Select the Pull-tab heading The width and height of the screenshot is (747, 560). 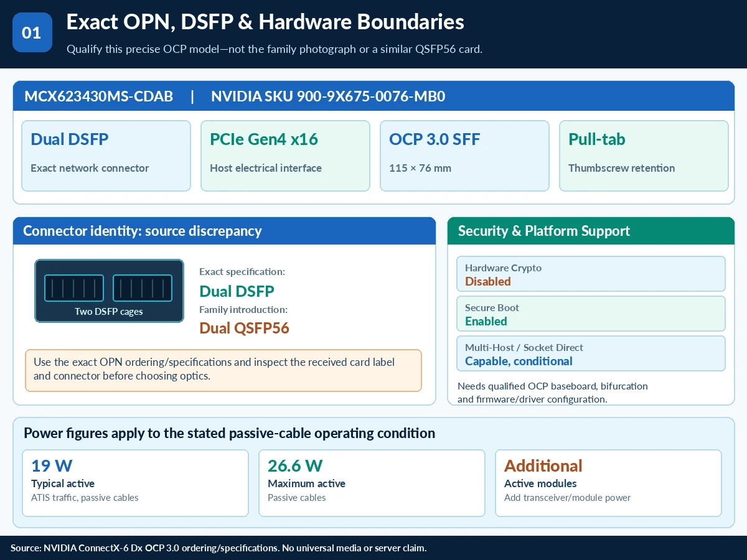(596, 139)
